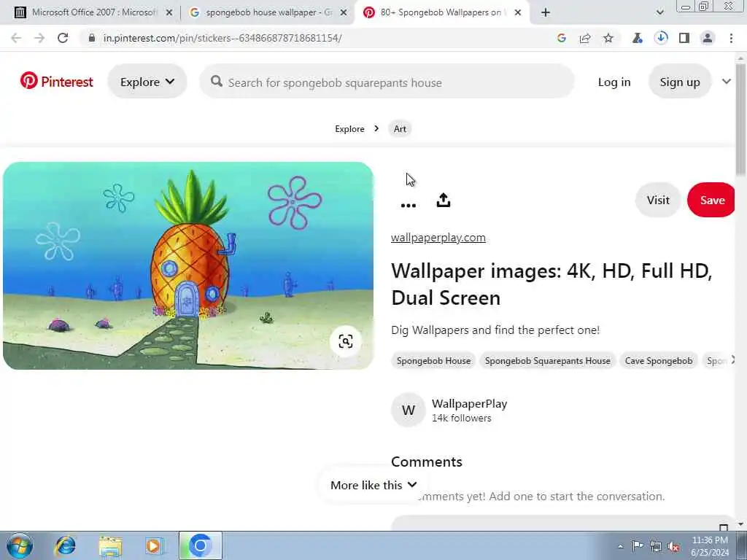This screenshot has height=560, width=747.
Task: Toggle the side panel icon
Action: pos(684,38)
